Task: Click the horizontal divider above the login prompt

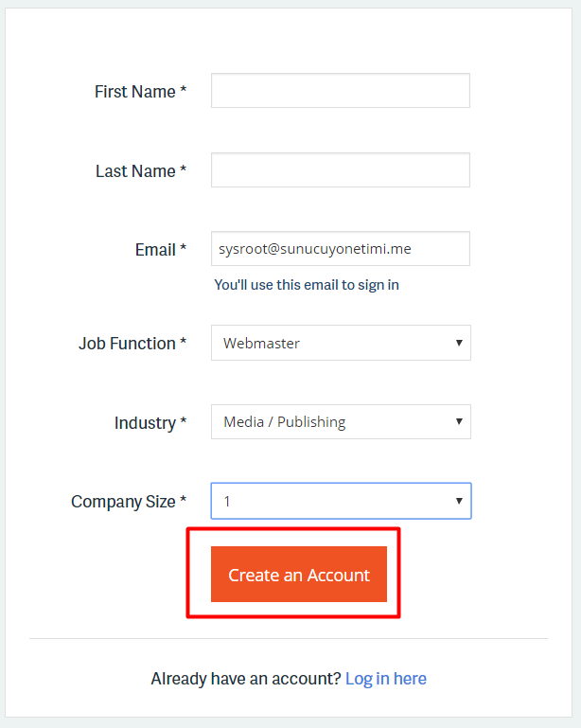Action: (289, 639)
